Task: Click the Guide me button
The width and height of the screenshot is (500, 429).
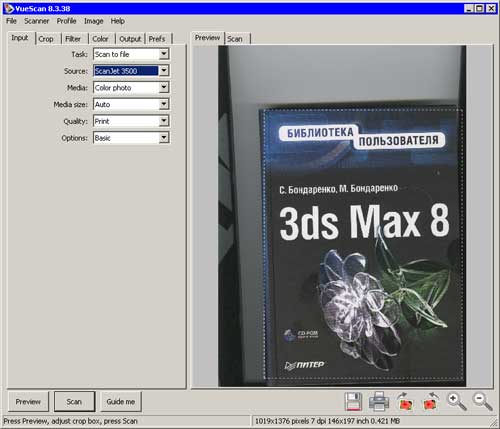Action: coord(121,402)
